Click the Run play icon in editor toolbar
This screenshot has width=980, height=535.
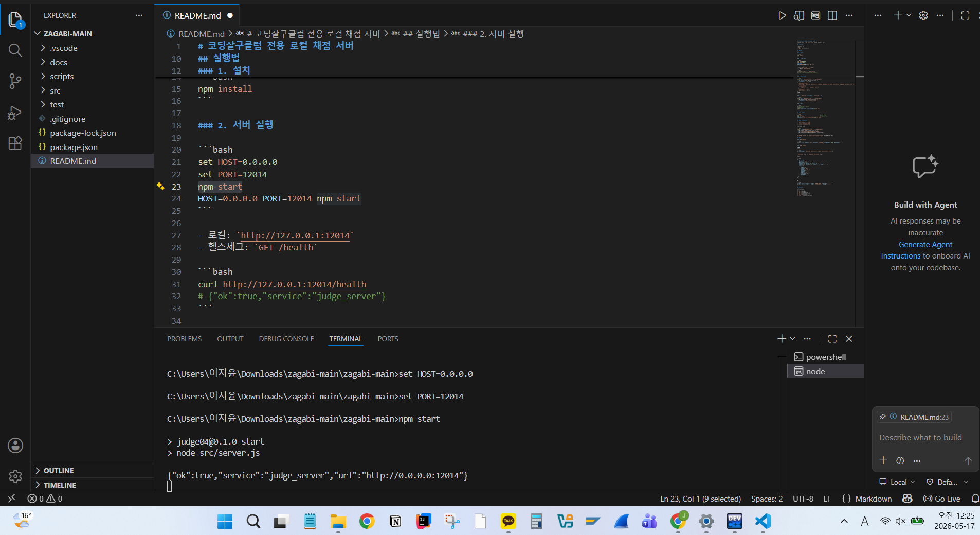point(782,15)
